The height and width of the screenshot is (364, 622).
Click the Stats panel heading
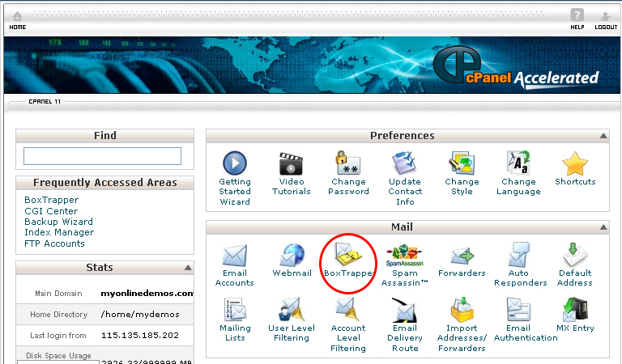(100, 268)
